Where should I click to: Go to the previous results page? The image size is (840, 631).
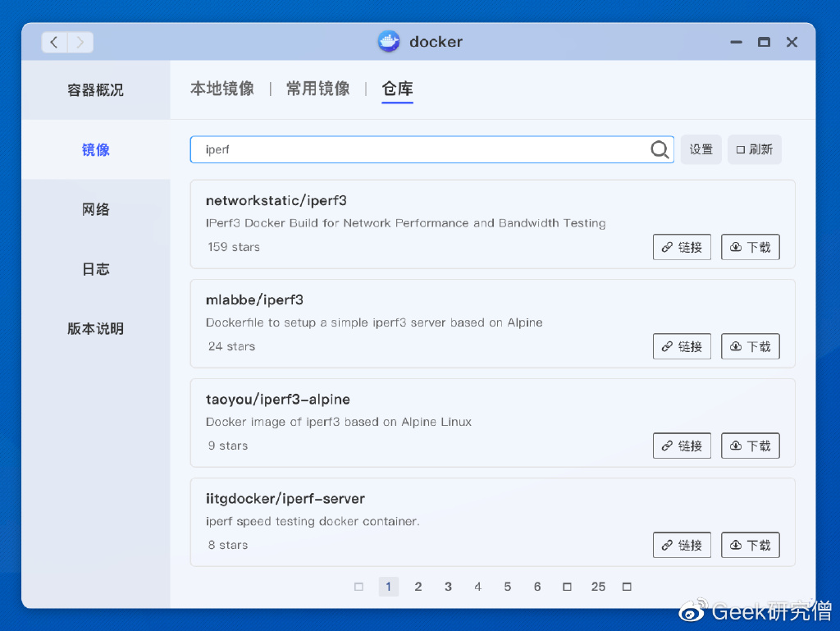pos(359,587)
